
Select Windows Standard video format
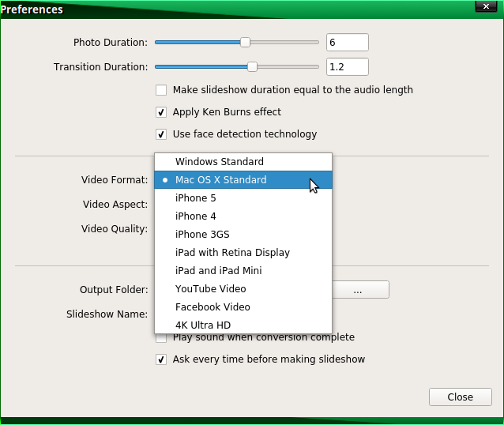coord(243,162)
